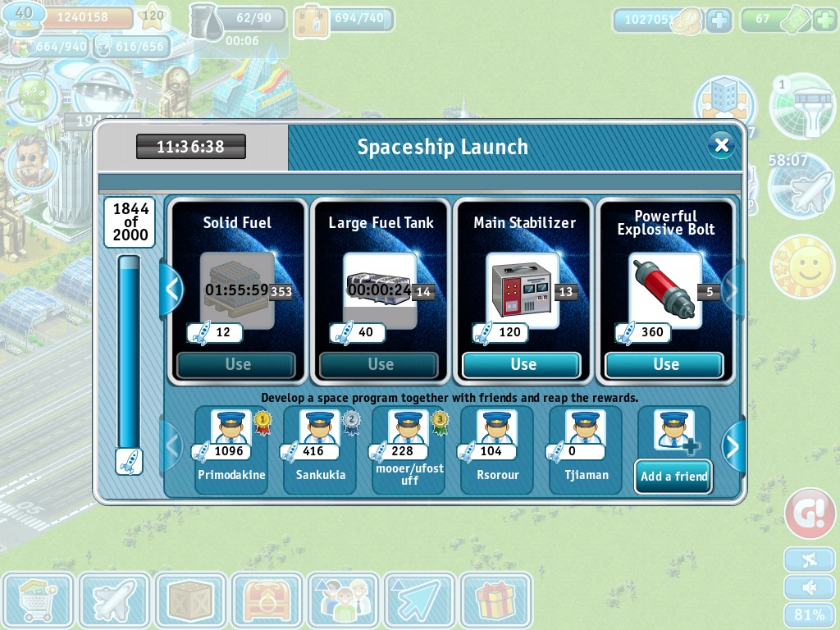Image resolution: width=840 pixels, height=630 pixels.
Task: Select the blue cursor arrow tool
Action: point(419,600)
